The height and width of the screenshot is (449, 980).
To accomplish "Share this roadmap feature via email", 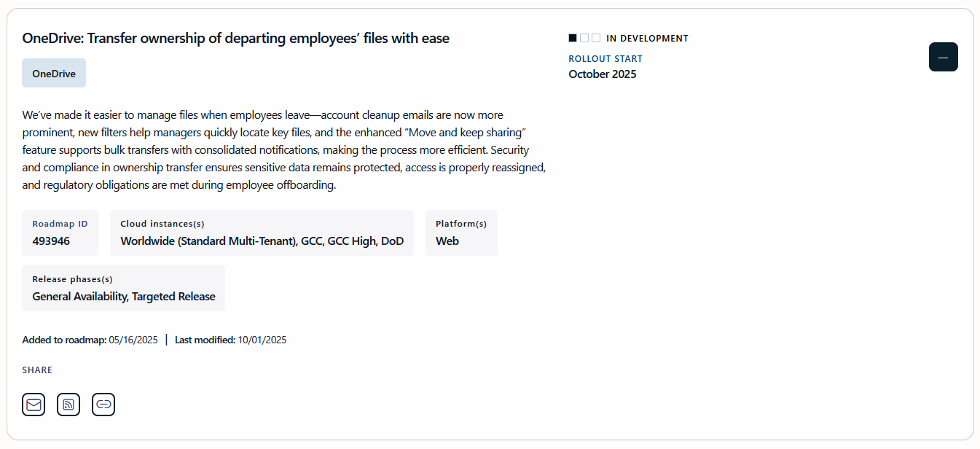I will (34, 405).
